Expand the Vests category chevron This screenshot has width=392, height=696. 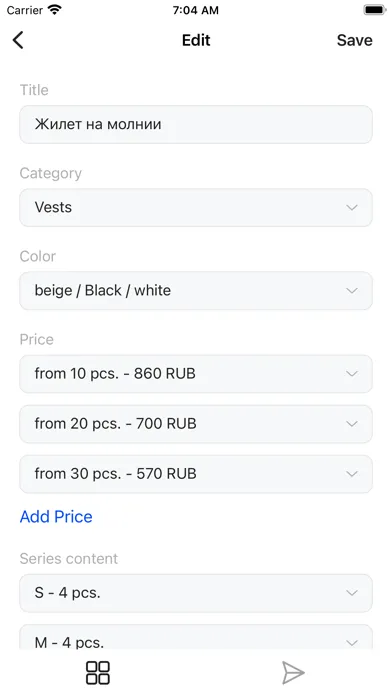[352, 208]
